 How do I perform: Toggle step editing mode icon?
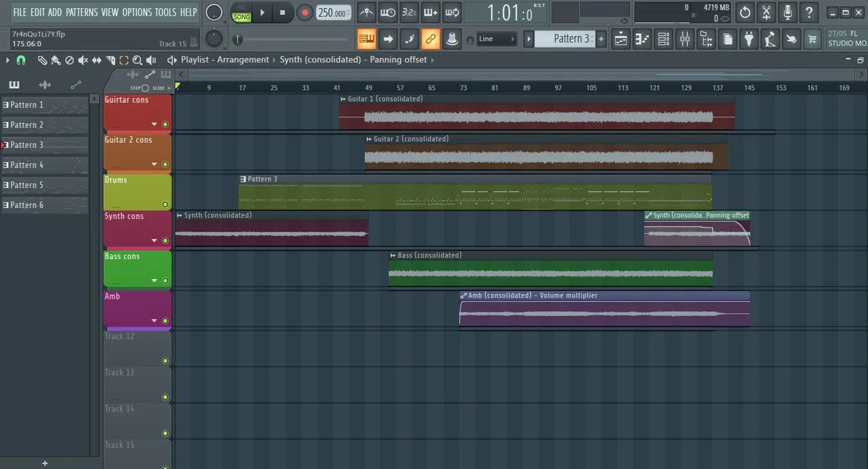[409, 39]
